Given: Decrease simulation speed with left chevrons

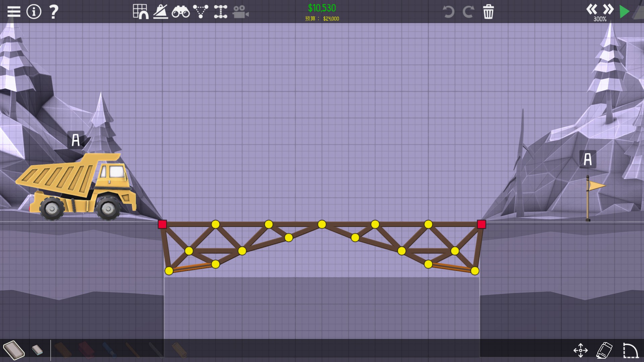Looking at the screenshot, I should (x=592, y=9).
